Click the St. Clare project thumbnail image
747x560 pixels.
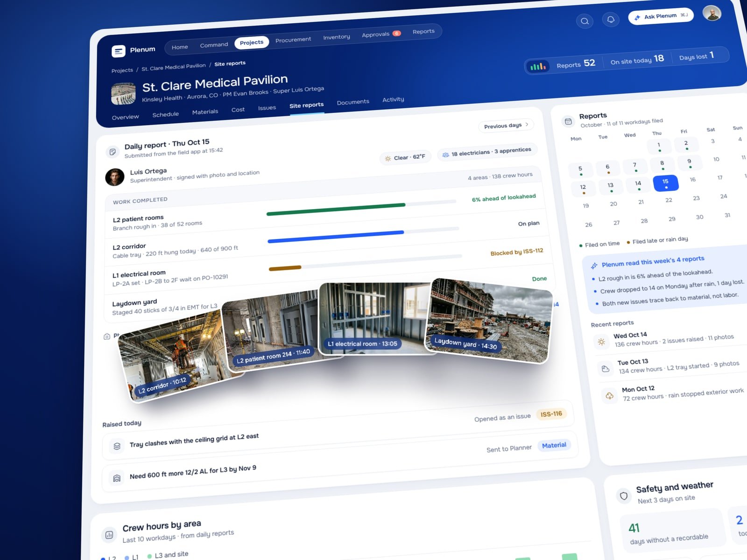pyautogui.click(x=123, y=93)
